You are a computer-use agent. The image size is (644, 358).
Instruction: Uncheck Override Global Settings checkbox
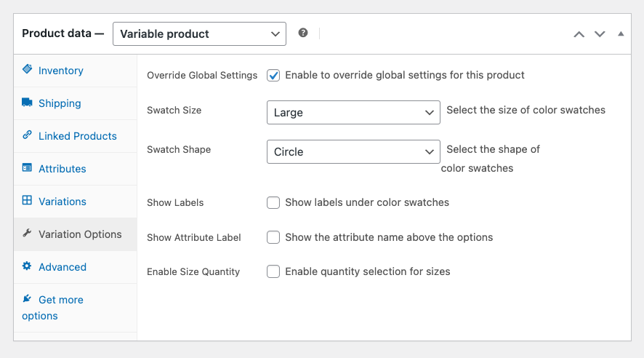(273, 75)
